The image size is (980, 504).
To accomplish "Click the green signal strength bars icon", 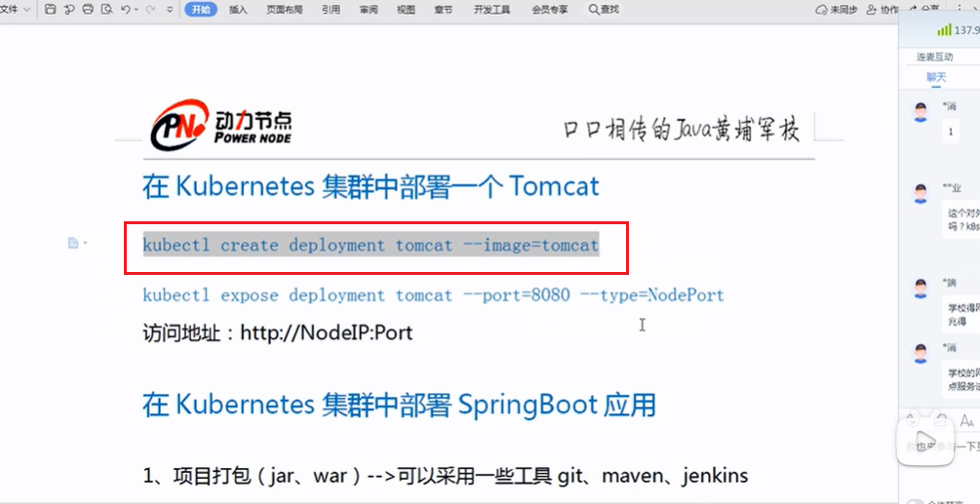I will click(x=944, y=30).
